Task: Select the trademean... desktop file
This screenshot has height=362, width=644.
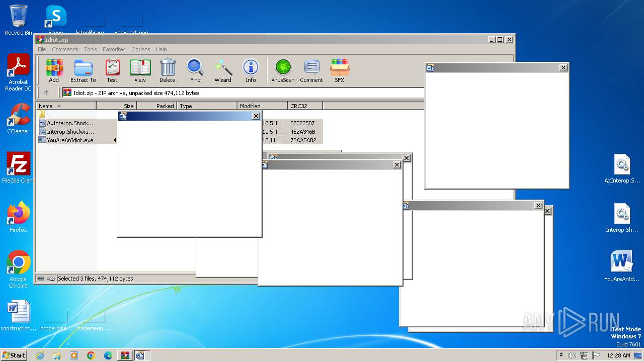Action: tap(94, 320)
